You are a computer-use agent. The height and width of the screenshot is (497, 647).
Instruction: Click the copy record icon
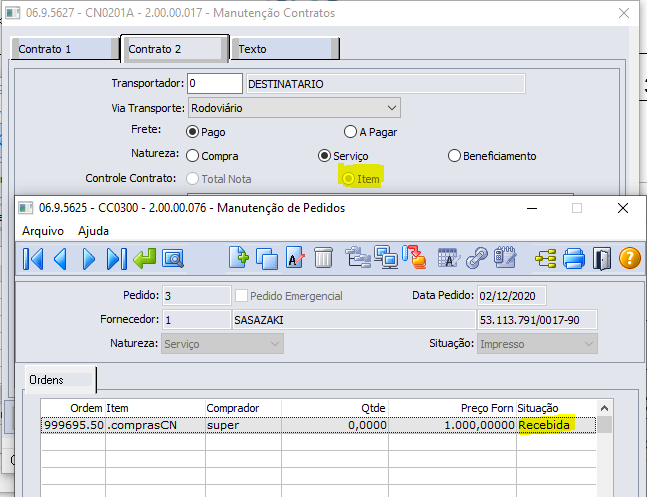click(x=267, y=259)
